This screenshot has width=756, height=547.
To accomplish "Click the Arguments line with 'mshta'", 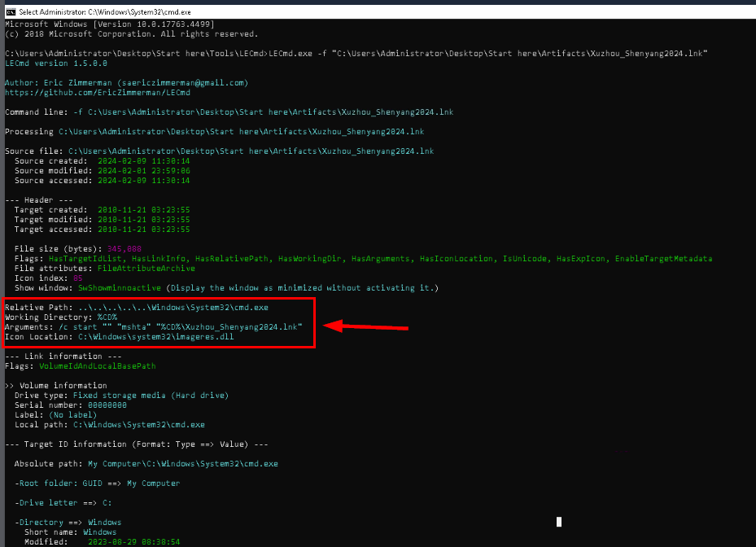I will (153, 327).
